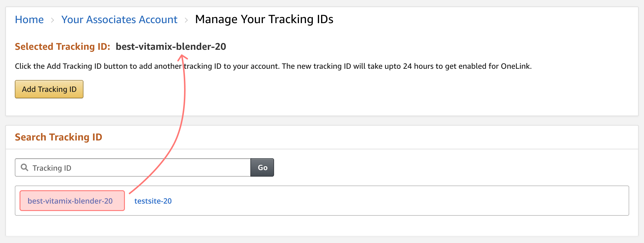Click the magnifying glass search icon
The image size is (644, 243).
coord(25,167)
